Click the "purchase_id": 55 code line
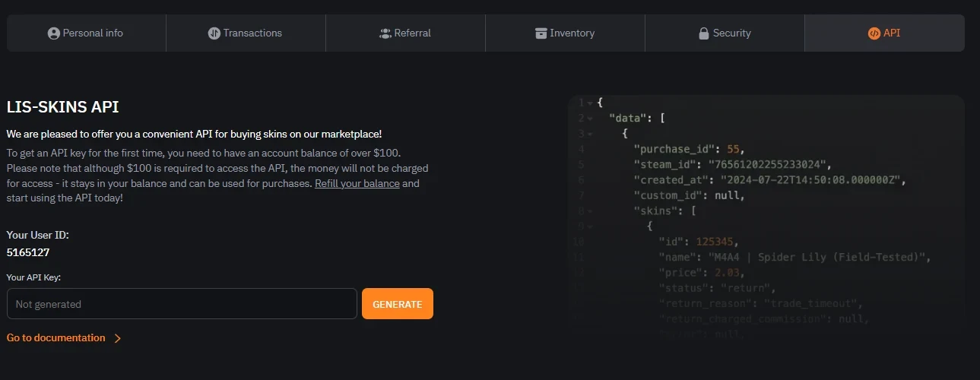The image size is (980, 380). tap(689, 149)
